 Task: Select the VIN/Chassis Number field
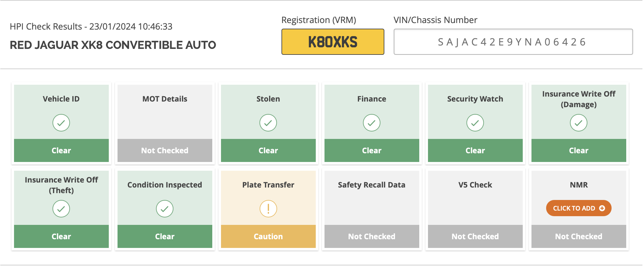point(513,42)
